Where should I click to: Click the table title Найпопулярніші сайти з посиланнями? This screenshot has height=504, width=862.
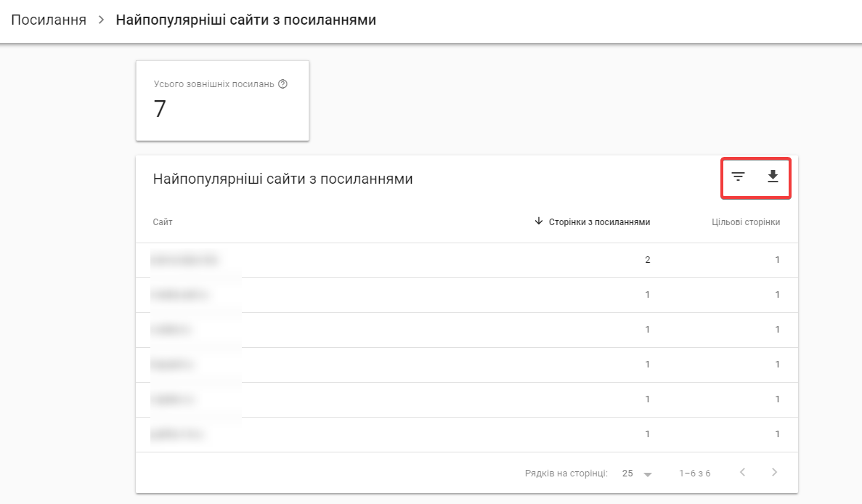282,179
